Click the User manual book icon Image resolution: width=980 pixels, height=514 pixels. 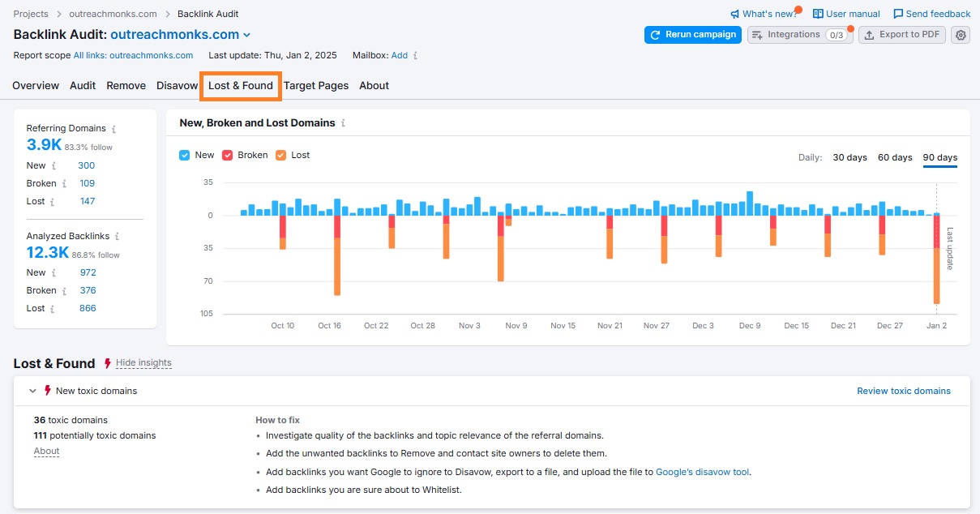tap(818, 14)
